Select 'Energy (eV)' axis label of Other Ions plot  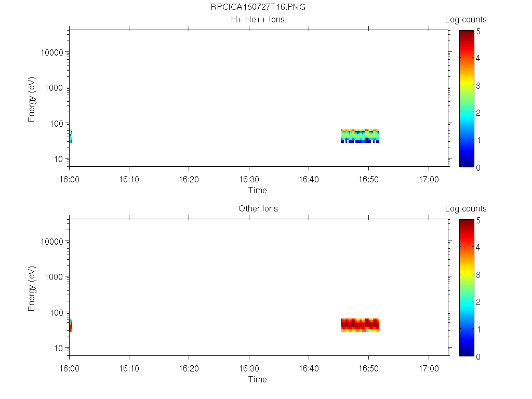(32, 289)
